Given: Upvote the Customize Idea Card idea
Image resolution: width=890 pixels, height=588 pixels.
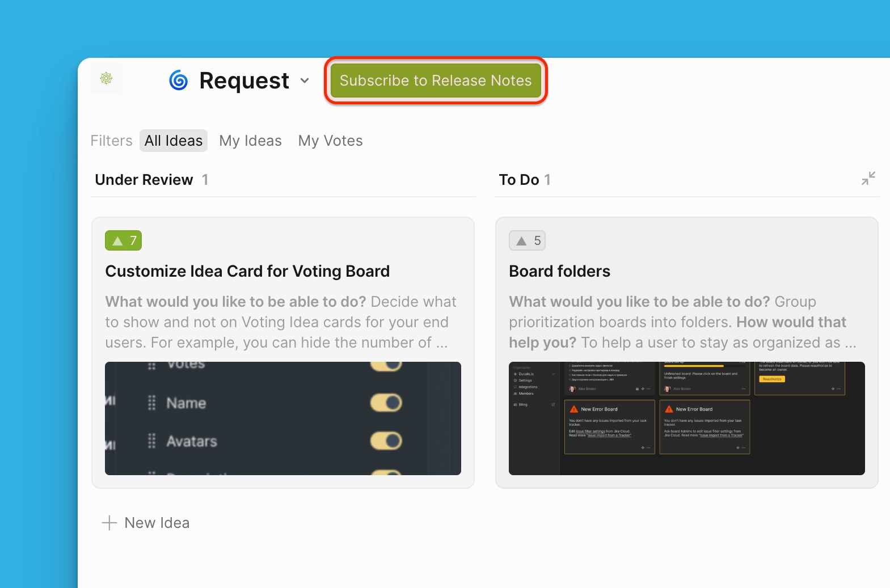Looking at the screenshot, I should (x=123, y=240).
